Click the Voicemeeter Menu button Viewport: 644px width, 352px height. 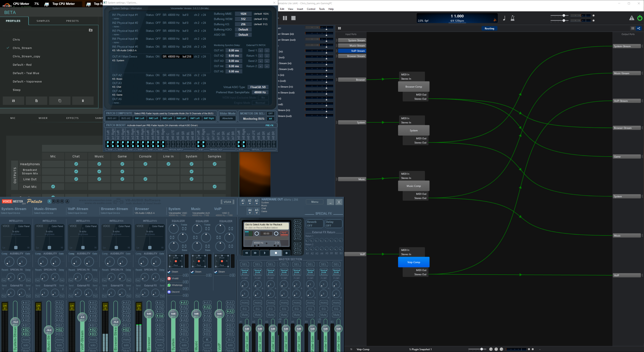click(315, 202)
